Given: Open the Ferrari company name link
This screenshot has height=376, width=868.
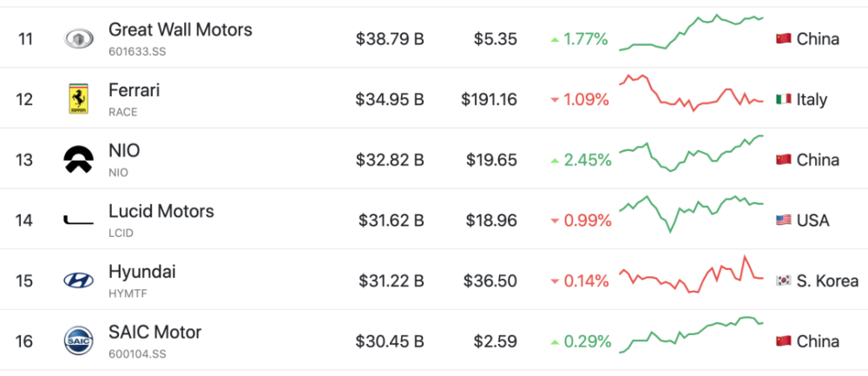Looking at the screenshot, I should [135, 89].
